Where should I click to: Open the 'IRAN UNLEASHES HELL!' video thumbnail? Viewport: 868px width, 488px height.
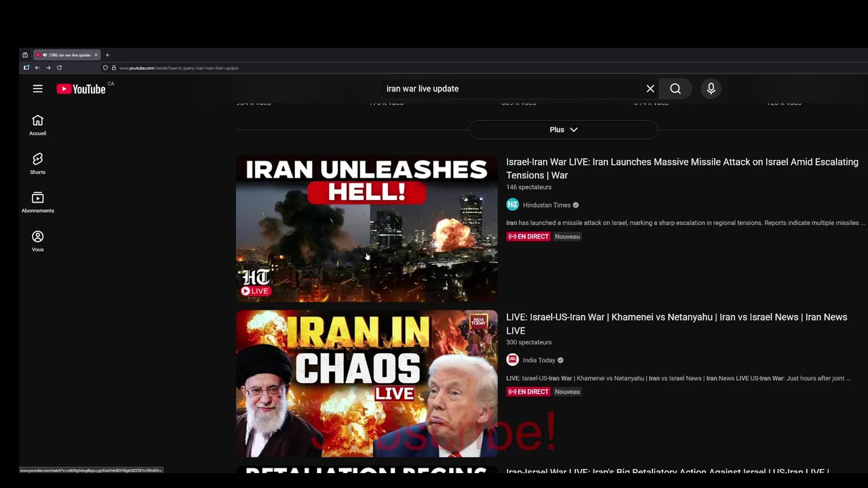pyautogui.click(x=367, y=228)
